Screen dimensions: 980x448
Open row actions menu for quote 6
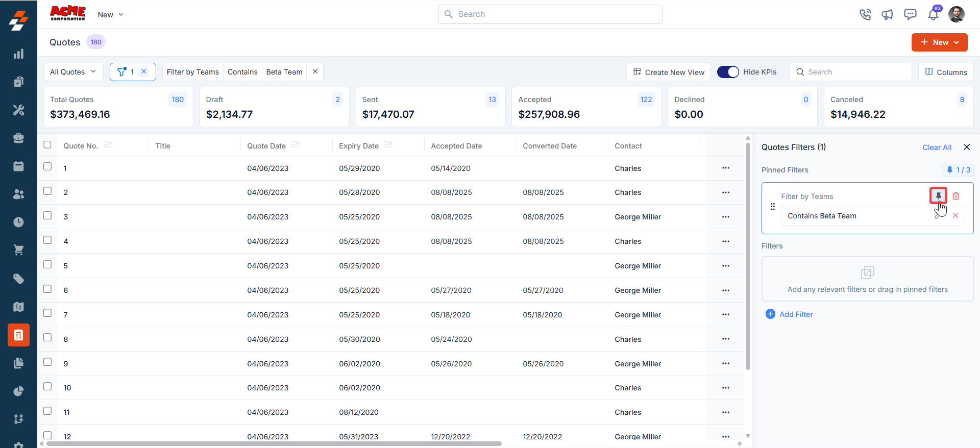726,290
